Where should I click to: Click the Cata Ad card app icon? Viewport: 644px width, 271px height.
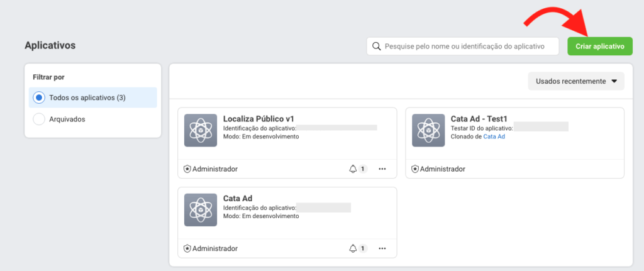(x=201, y=210)
